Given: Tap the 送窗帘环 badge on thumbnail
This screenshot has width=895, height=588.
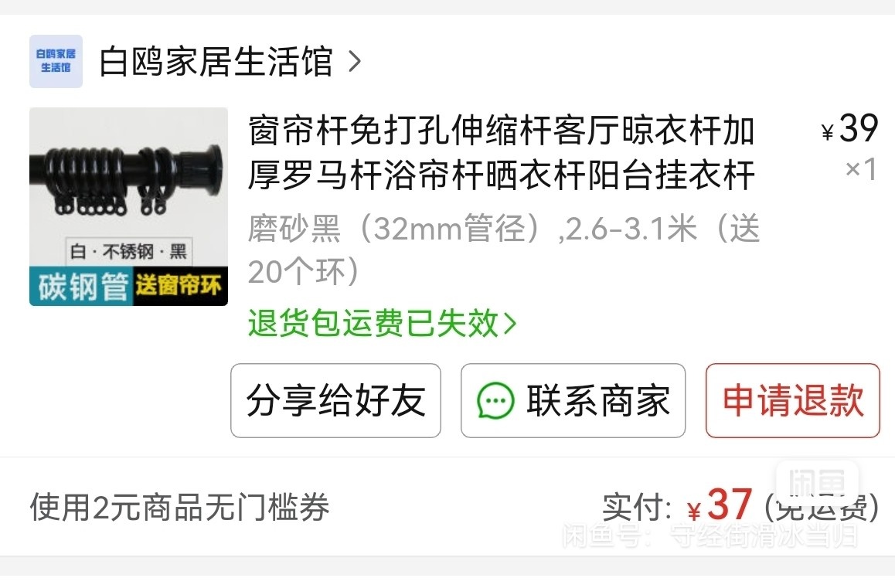Looking at the screenshot, I should (x=179, y=285).
